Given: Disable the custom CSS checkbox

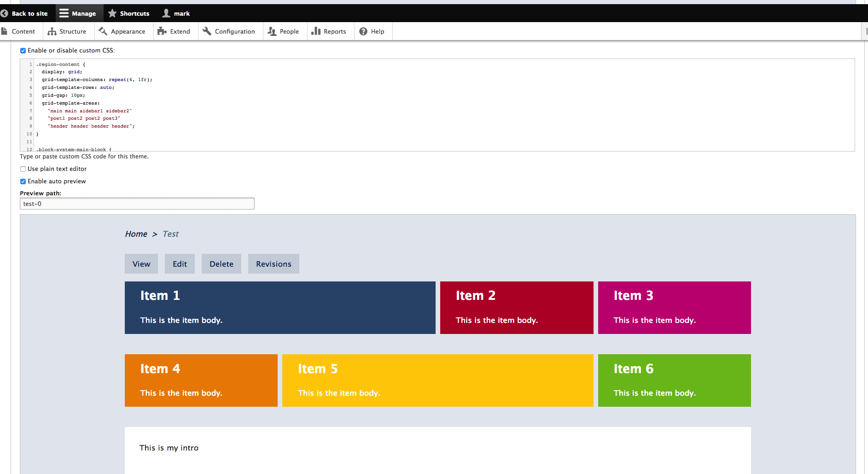Looking at the screenshot, I should pos(23,51).
